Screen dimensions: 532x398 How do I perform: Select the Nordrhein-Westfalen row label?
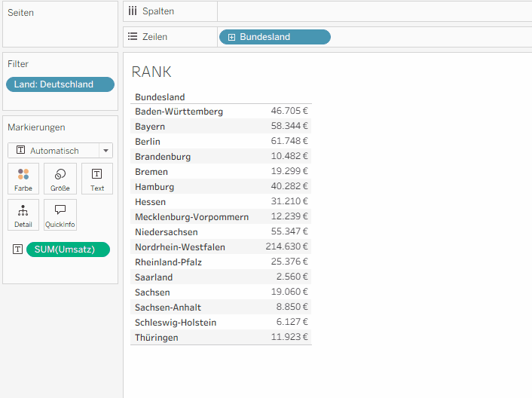179,247
